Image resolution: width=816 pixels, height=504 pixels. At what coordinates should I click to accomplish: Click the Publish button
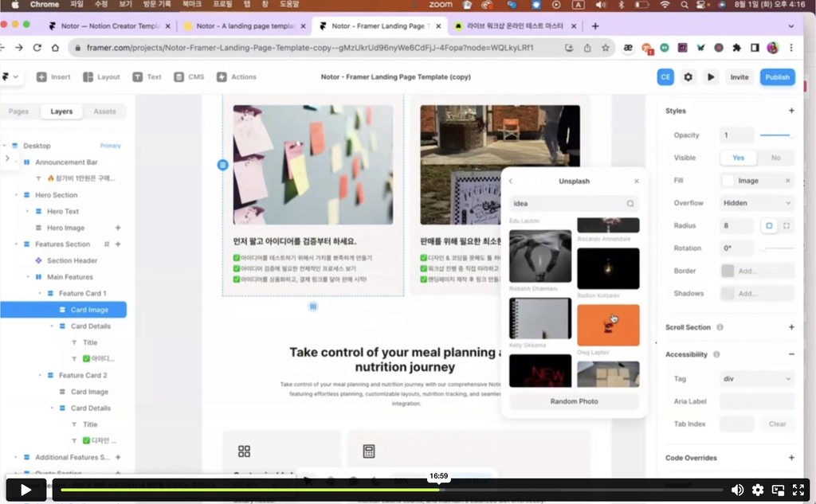pos(777,76)
